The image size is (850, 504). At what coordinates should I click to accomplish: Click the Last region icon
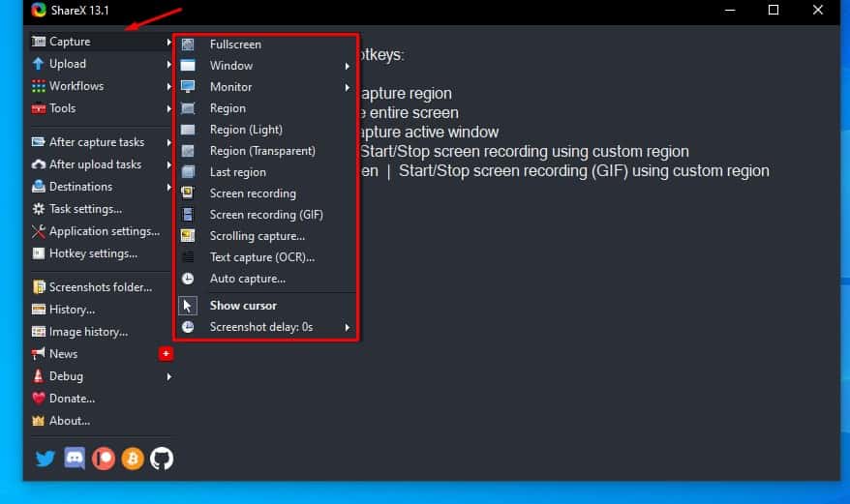pos(188,172)
